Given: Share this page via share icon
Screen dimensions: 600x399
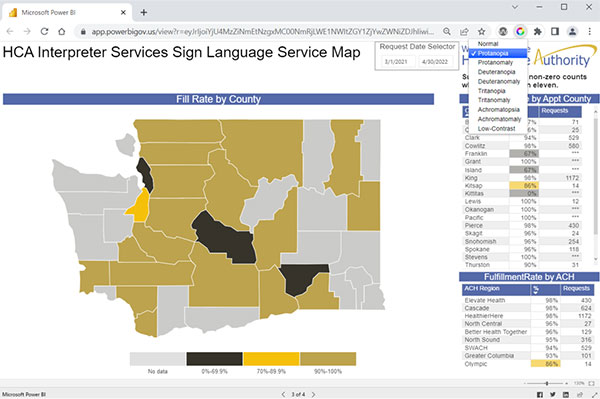Looking at the screenshot, I should pos(464,32).
